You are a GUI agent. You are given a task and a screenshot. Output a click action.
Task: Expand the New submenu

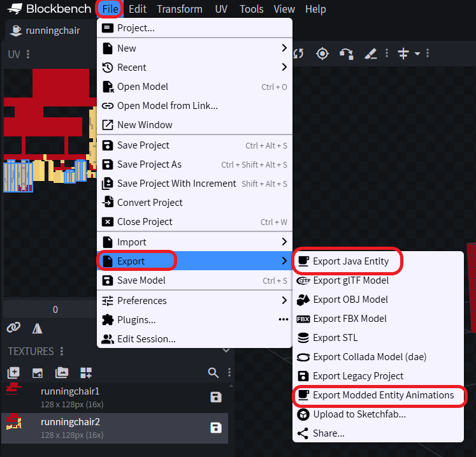point(194,48)
